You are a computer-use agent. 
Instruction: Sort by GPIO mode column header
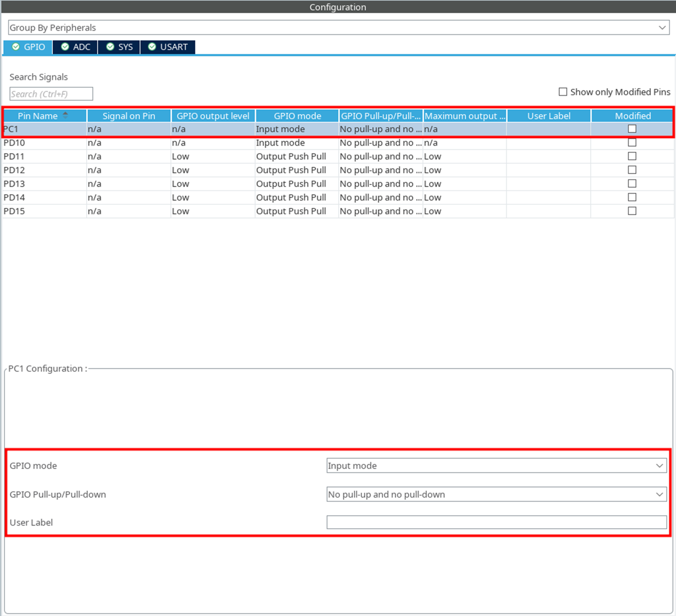click(297, 116)
